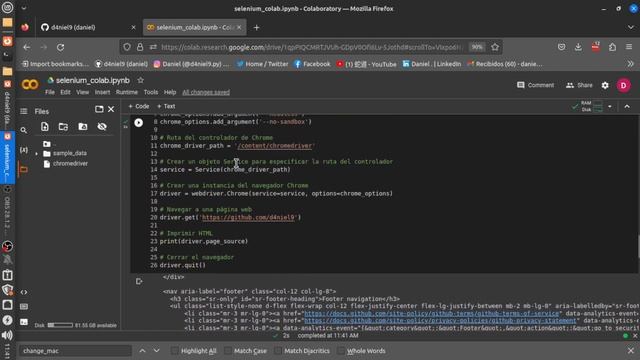Add a new Code cell
Viewport: 640px width, 360px height.
tap(139, 106)
